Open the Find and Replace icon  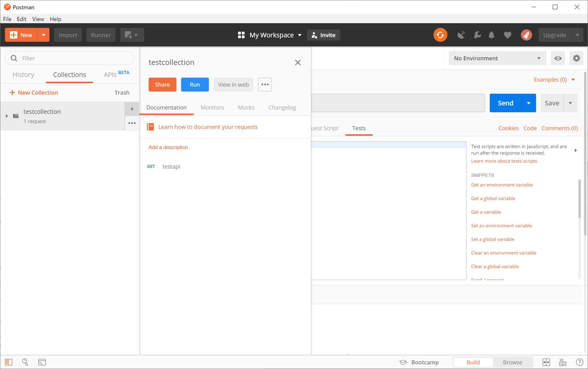[x=25, y=362]
